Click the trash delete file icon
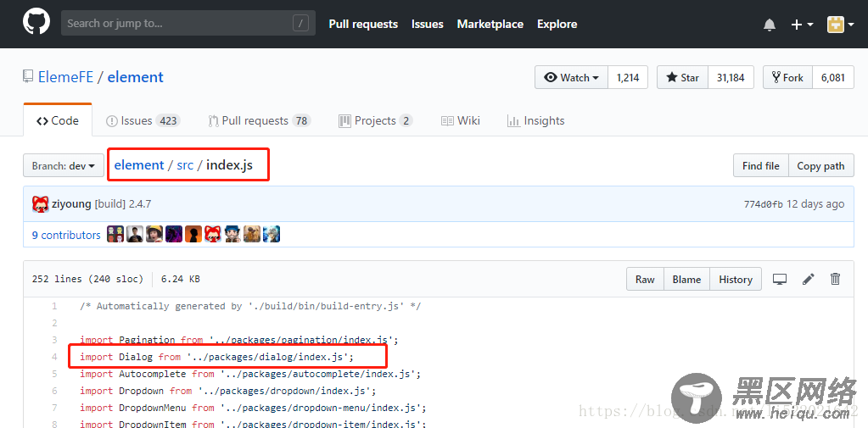The height and width of the screenshot is (428, 868). 836,279
